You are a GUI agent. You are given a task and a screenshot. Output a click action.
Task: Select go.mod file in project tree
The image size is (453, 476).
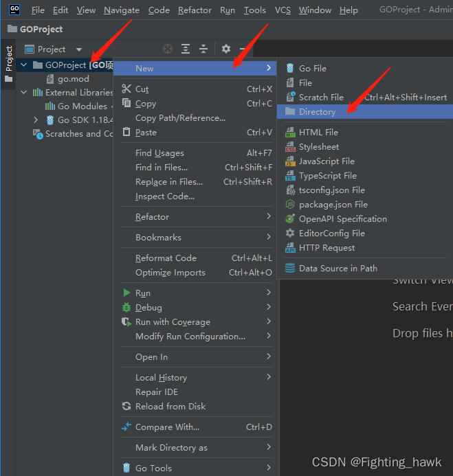click(73, 79)
